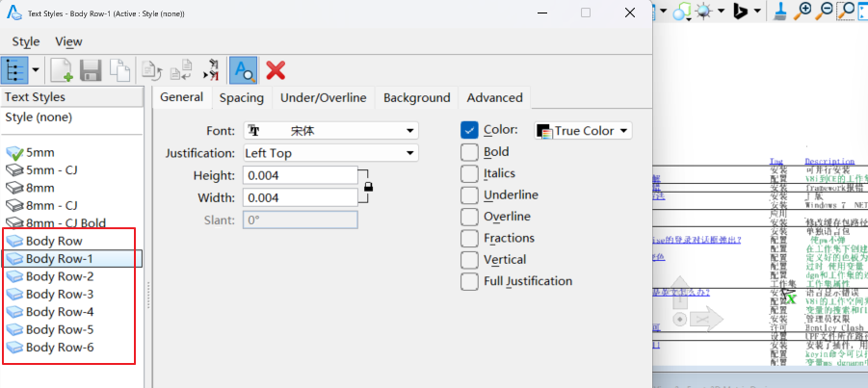Open the Font dropdown

click(329, 131)
